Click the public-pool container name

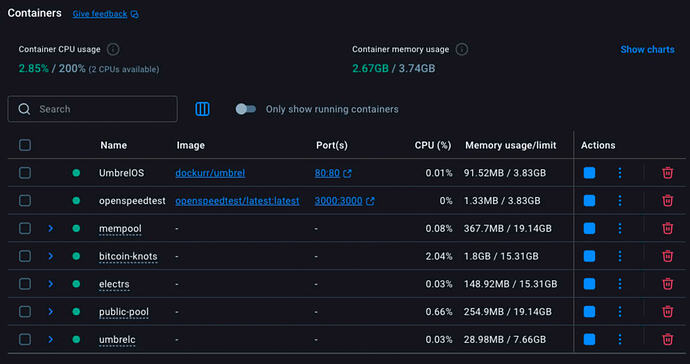pyautogui.click(x=124, y=312)
